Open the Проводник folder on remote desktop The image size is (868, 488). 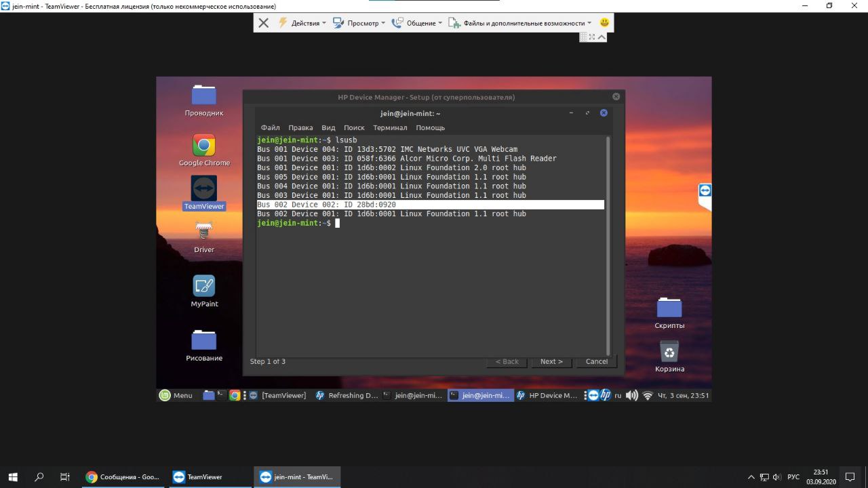click(204, 101)
